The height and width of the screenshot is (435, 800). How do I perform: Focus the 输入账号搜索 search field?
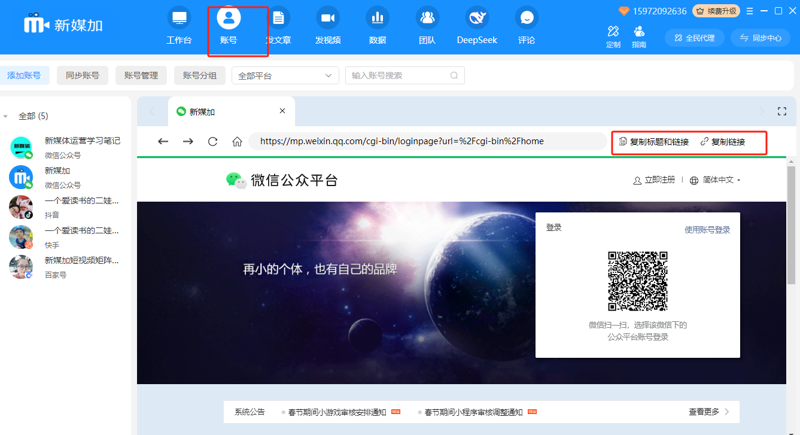pyautogui.click(x=405, y=75)
